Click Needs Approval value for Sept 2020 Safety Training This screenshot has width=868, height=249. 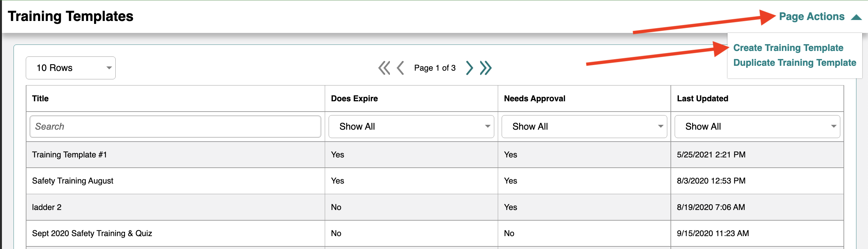(509, 234)
